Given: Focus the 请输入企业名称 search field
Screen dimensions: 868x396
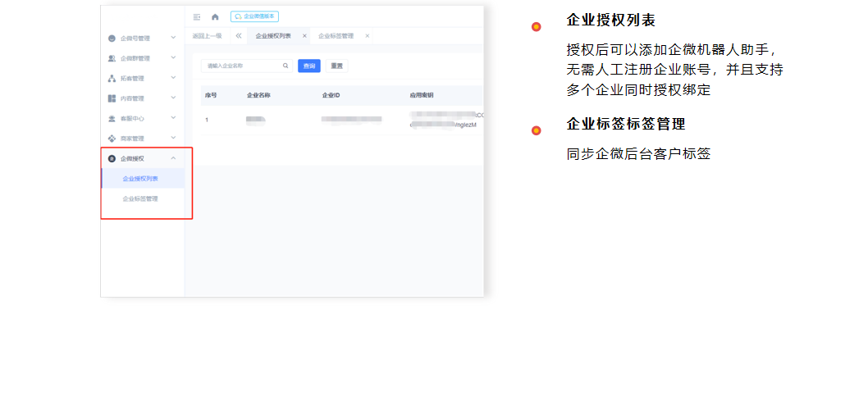Looking at the screenshot, I should tap(246, 66).
